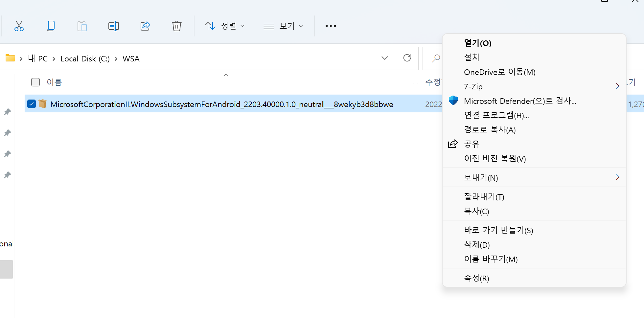Expand the 7-Zip submenu arrow

[x=618, y=86]
